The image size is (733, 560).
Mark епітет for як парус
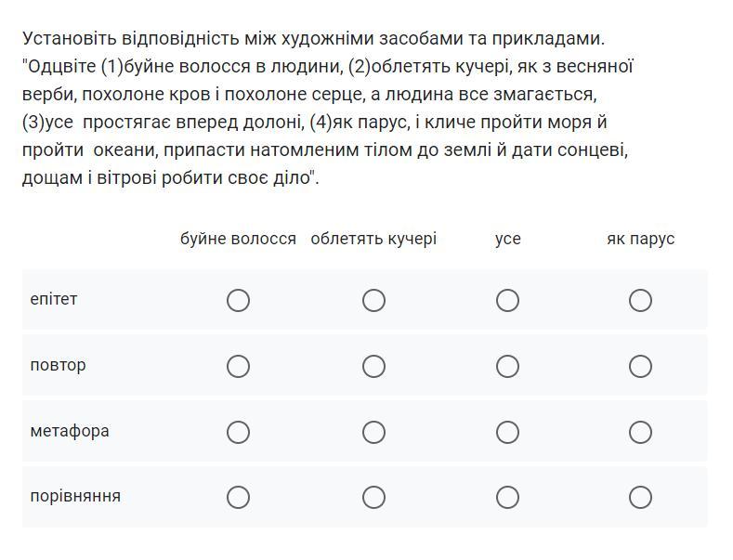point(640,300)
